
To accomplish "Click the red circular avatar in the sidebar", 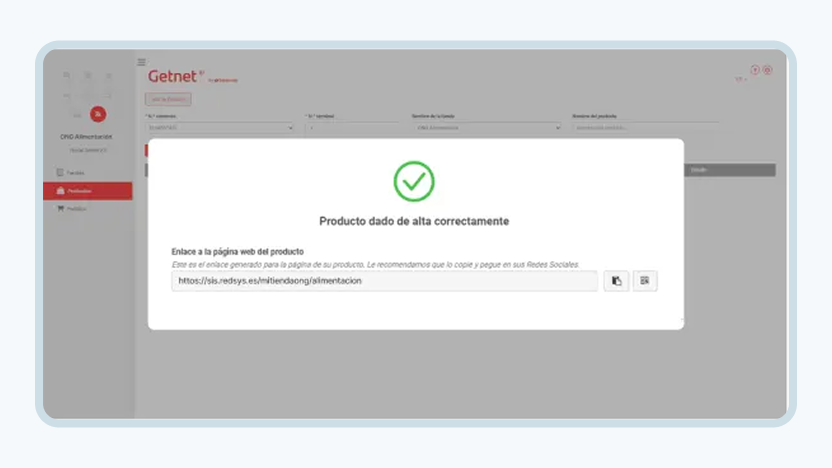I will point(98,114).
